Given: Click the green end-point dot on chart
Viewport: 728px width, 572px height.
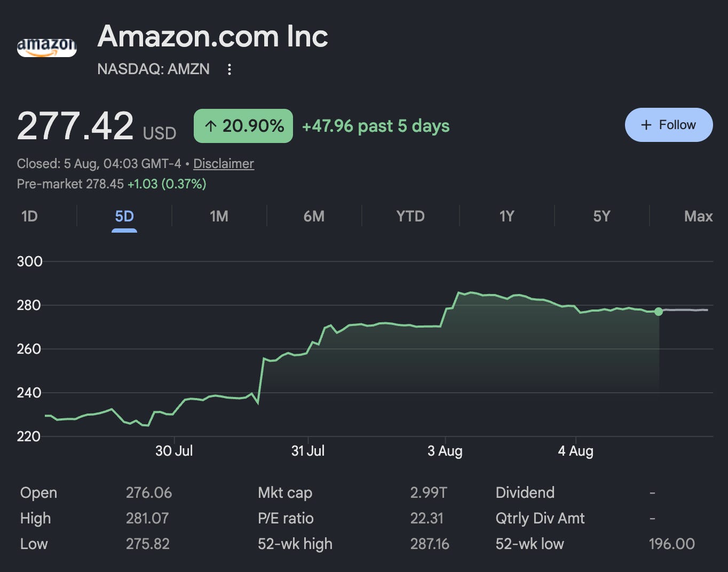Looking at the screenshot, I should pyautogui.click(x=659, y=312).
